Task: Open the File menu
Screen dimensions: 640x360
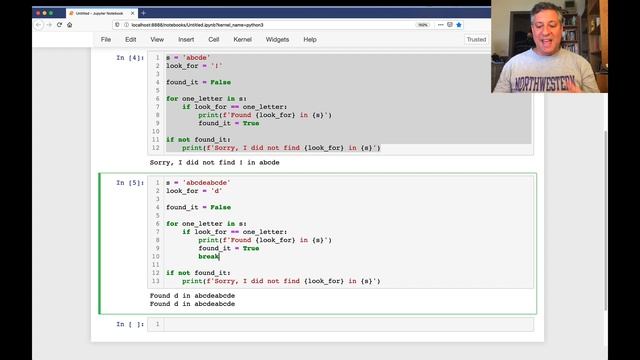Action: pyautogui.click(x=106, y=40)
